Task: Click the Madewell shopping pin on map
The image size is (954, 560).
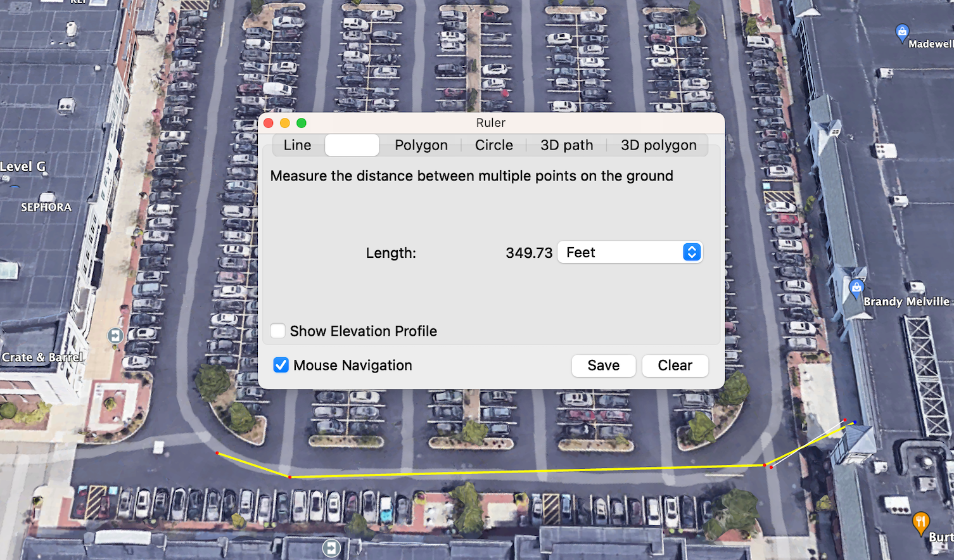Action: tap(902, 32)
